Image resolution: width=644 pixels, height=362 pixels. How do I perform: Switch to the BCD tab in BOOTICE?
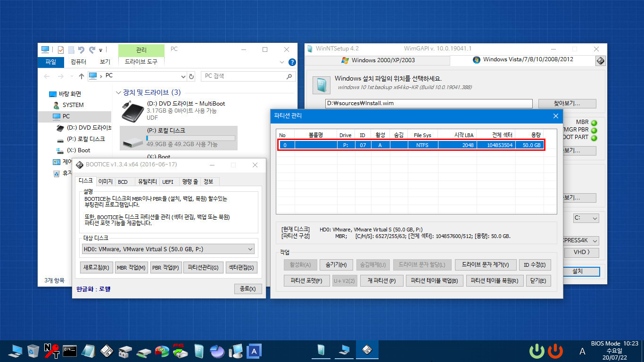click(x=123, y=181)
